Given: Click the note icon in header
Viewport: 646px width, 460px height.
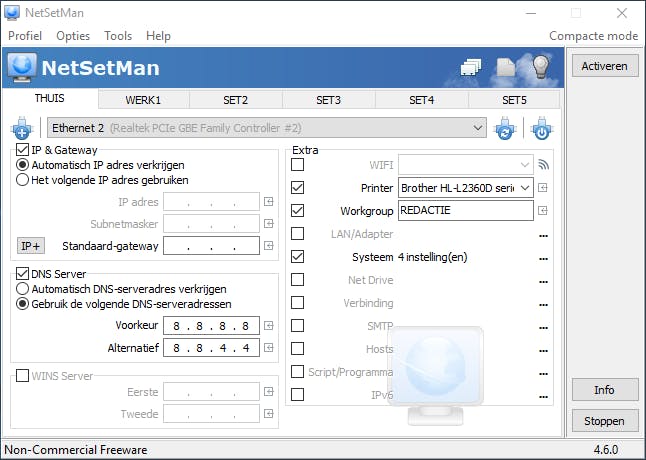Looking at the screenshot, I should tap(506, 68).
